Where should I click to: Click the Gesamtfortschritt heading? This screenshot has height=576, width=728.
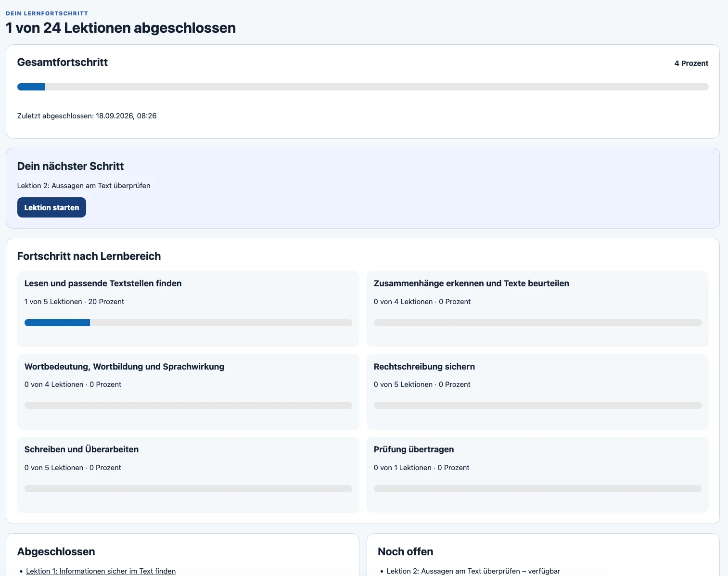click(63, 62)
